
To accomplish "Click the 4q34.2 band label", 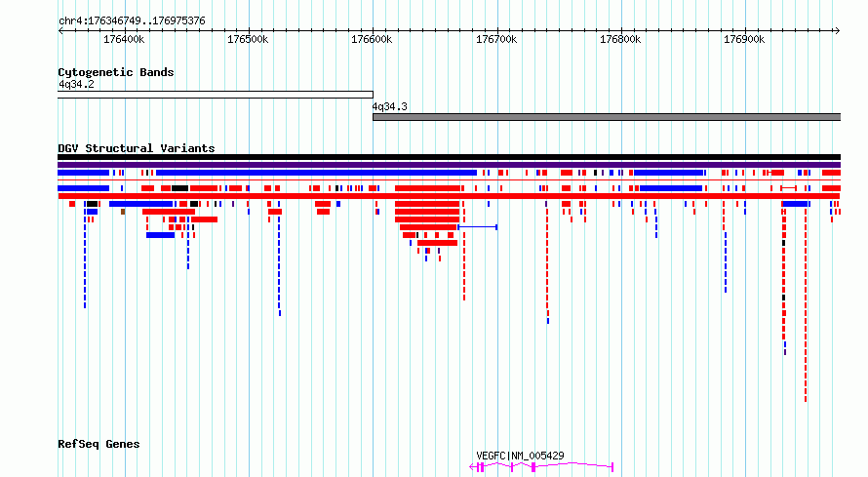I will [76, 85].
